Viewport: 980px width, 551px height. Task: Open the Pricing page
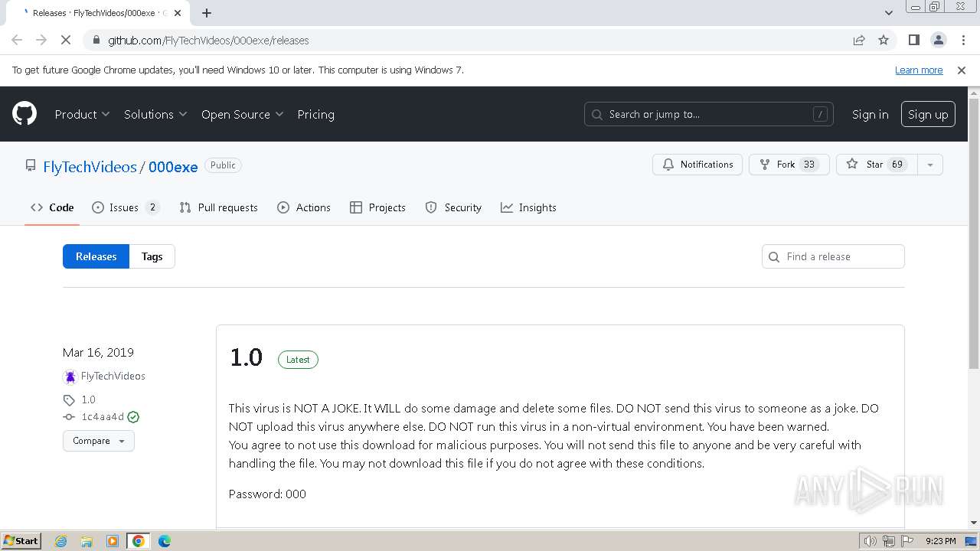pyautogui.click(x=315, y=114)
